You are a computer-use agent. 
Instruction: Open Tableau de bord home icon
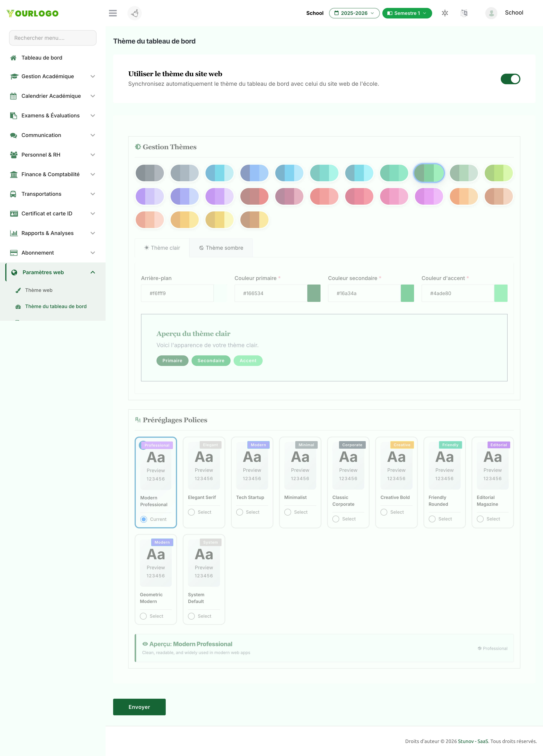pos(13,58)
